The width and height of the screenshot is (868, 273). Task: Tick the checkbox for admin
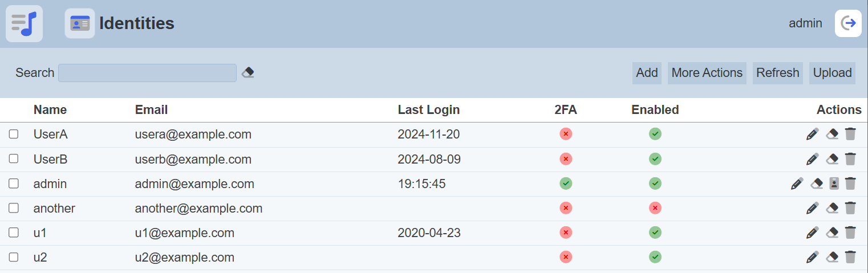14,184
